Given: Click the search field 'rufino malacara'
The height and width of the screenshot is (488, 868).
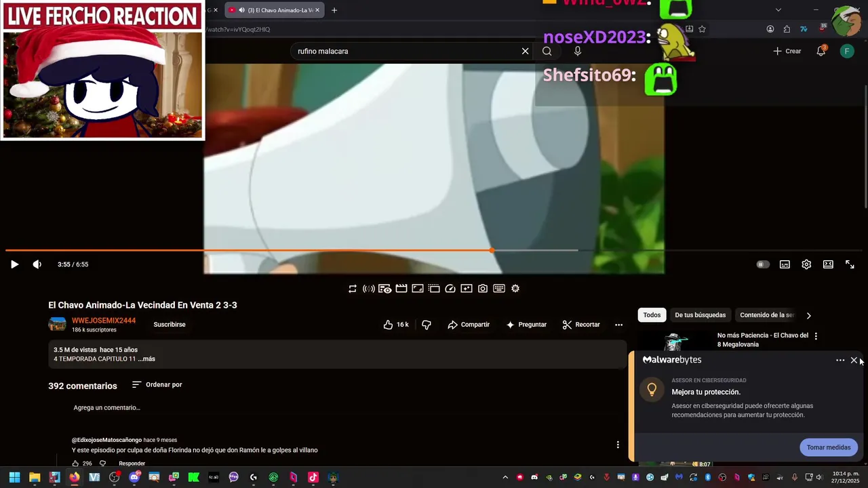Looking at the screenshot, I should click(x=407, y=51).
